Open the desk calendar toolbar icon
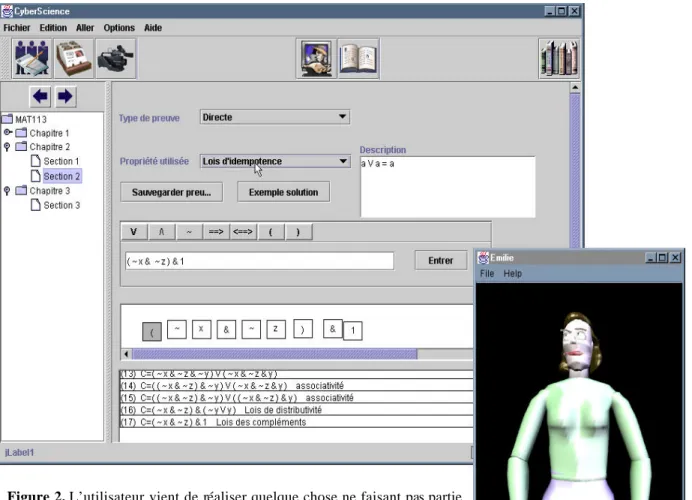The image size is (692, 500). 73,58
